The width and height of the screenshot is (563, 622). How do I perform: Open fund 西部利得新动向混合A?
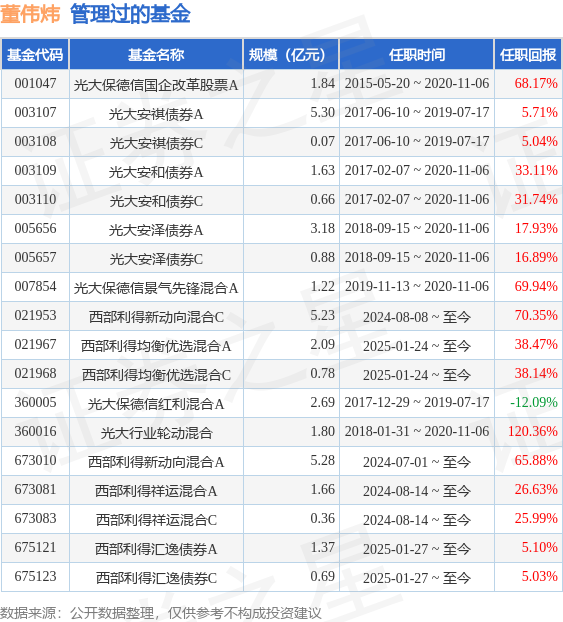point(156,461)
